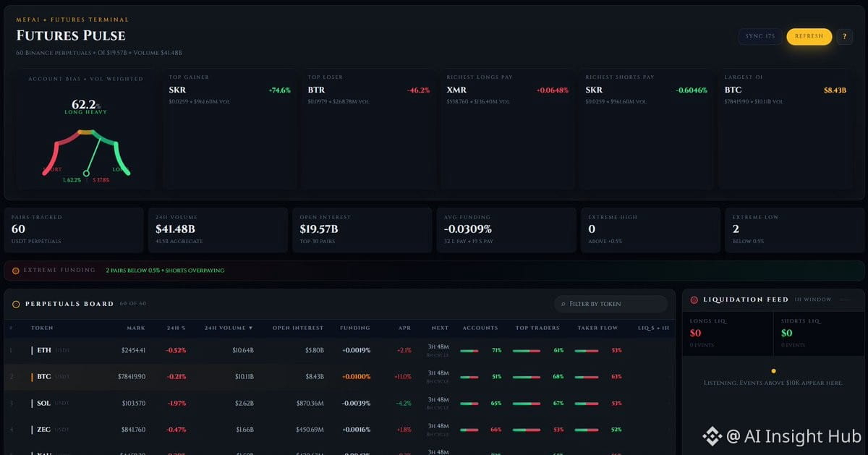This screenshot has width=868, height=455.
Task: Click BTC mark price $78419.90
Action: [x=132, y=377]
